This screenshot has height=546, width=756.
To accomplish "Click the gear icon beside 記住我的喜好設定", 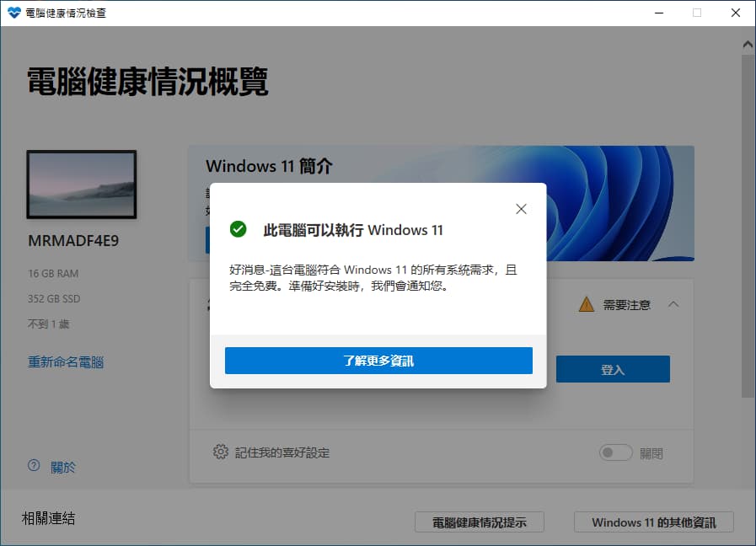I will point(220,452).
